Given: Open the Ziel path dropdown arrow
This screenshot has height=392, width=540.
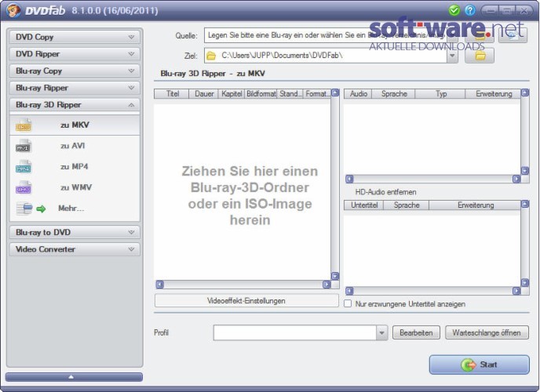Looking at the screenshot, I should pos(452,56).
